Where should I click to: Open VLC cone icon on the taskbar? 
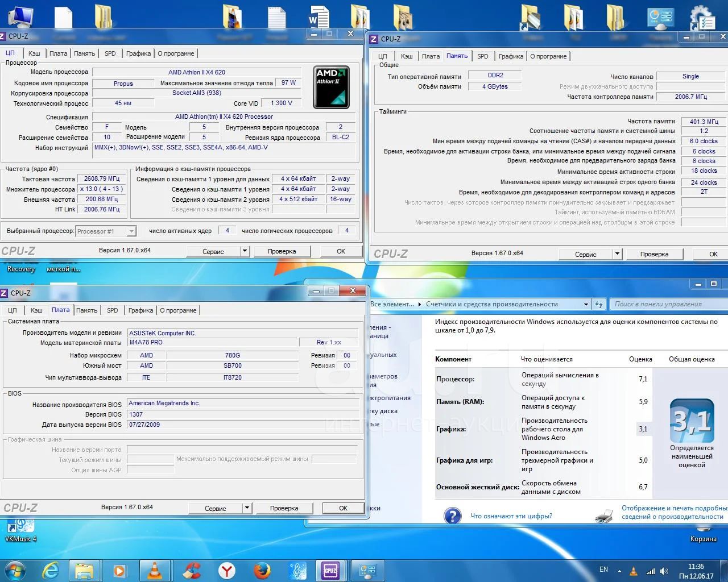tap(155, 570)
